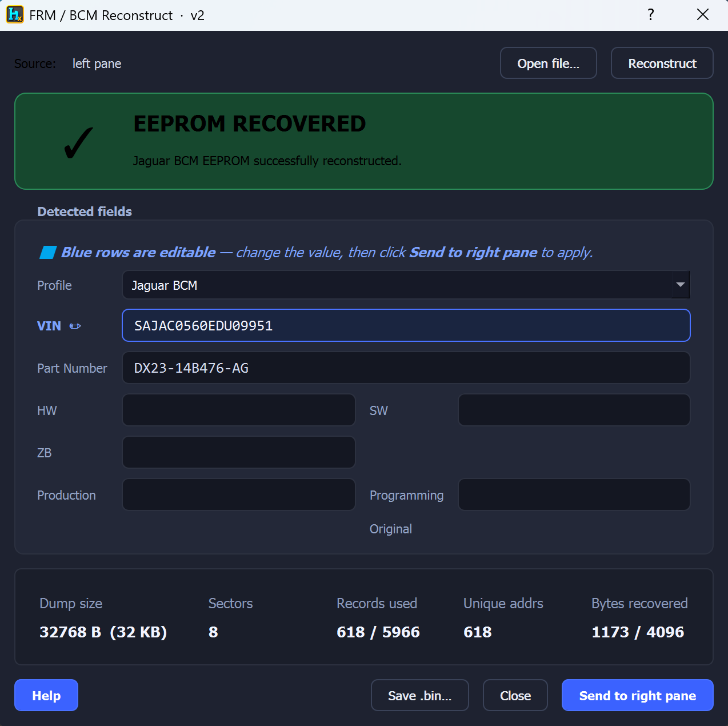Click the EEPROM RECOVERED heading
Image resolution: width=728 pixels, height=726 pixels.
[250, 123]
